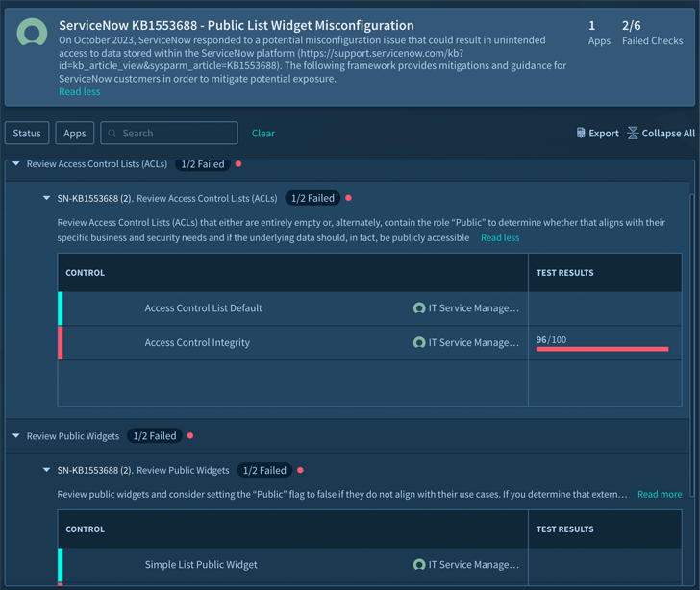Screen dimensions: 700x590
Task: Select the Access Control List Default control
Action: pyautogui.click(x=203, y=307)
